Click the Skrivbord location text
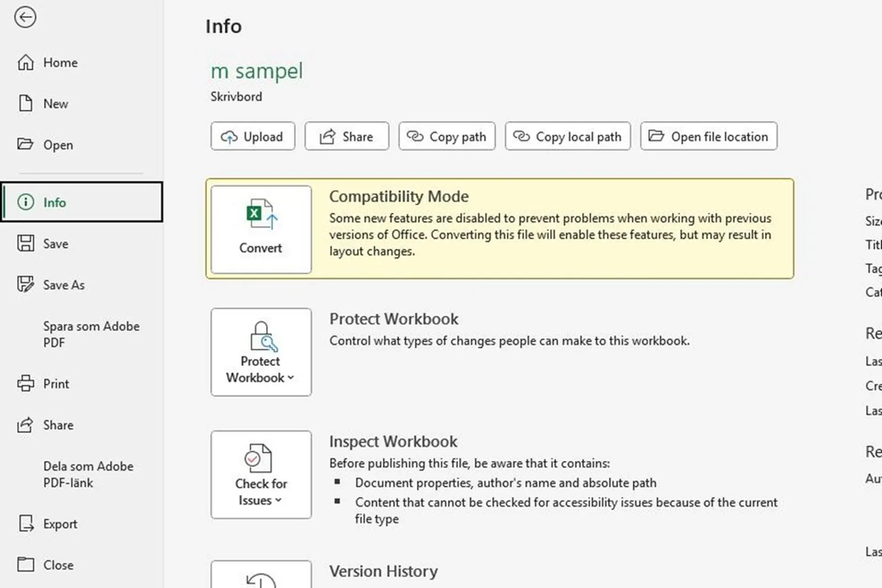 click(236, 97)
